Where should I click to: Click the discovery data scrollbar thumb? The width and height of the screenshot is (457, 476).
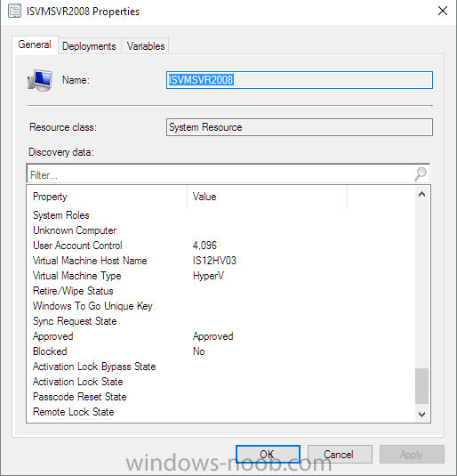tap(421, 386)
